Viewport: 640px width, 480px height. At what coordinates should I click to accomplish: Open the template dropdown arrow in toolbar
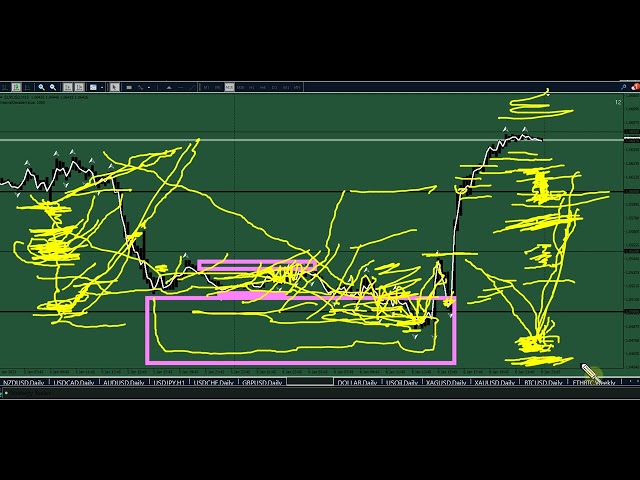(x=102, y=87)
